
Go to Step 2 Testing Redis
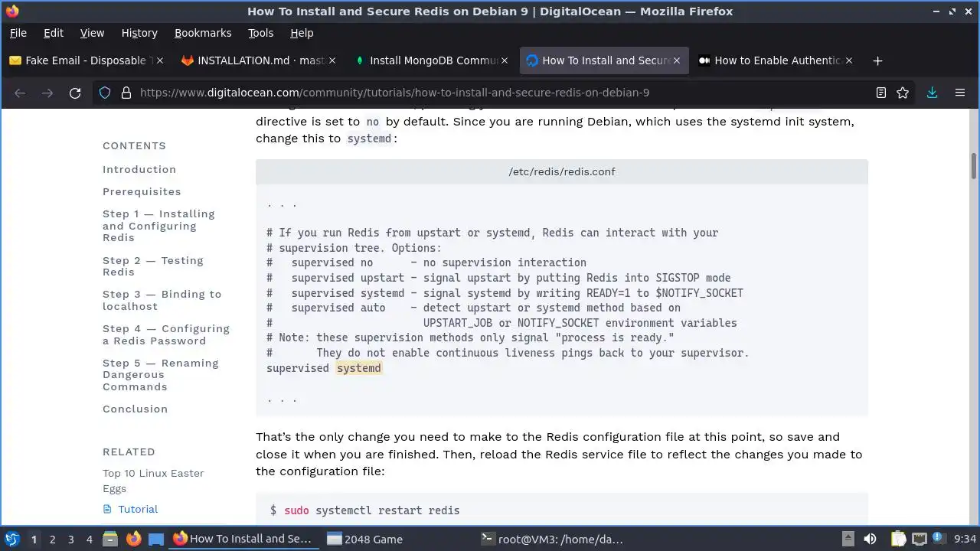pyautogui.click(x=153, y=266)
